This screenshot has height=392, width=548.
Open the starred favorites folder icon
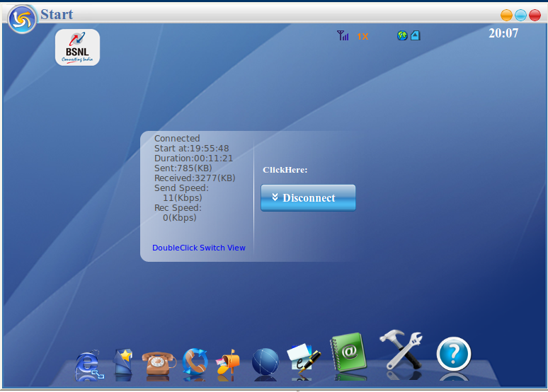coord(123,364)
